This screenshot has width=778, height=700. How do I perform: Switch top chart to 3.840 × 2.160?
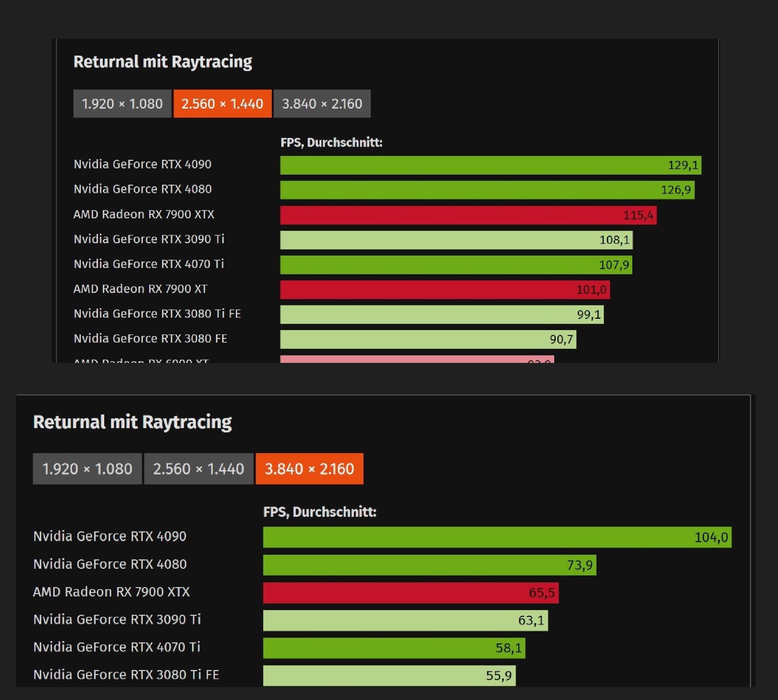[x=322, y=104]
